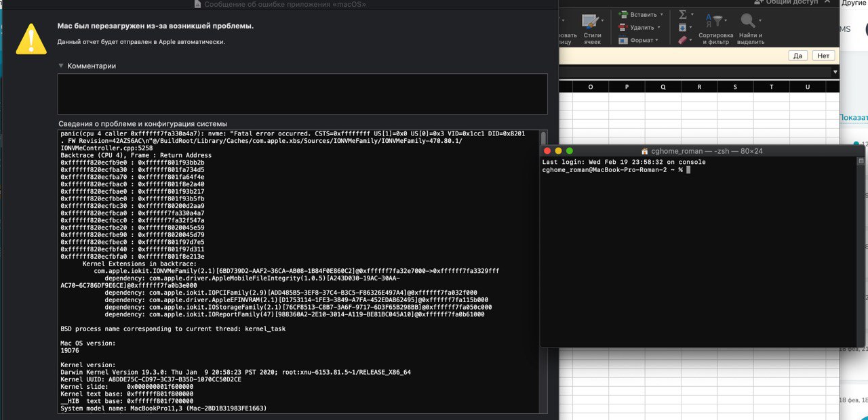868x420 pixels.
Task: Select column S header in Excel
Action: pyautogui.click(x=736, y=87)
